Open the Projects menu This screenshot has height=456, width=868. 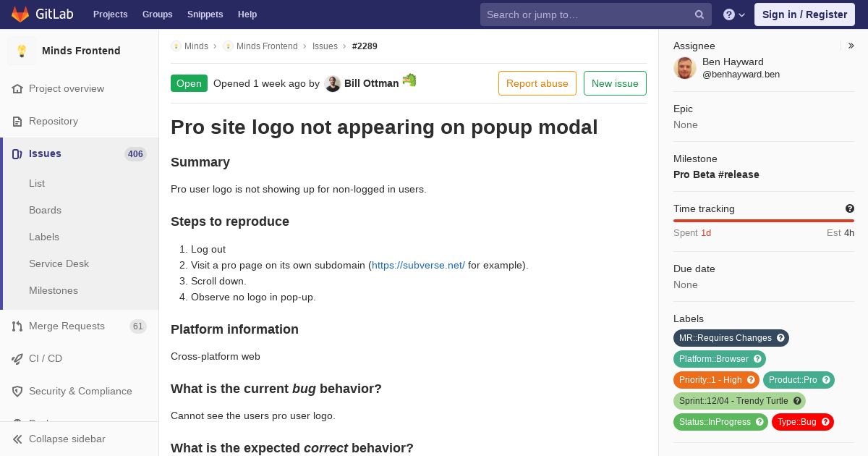[x=110, y=14]
